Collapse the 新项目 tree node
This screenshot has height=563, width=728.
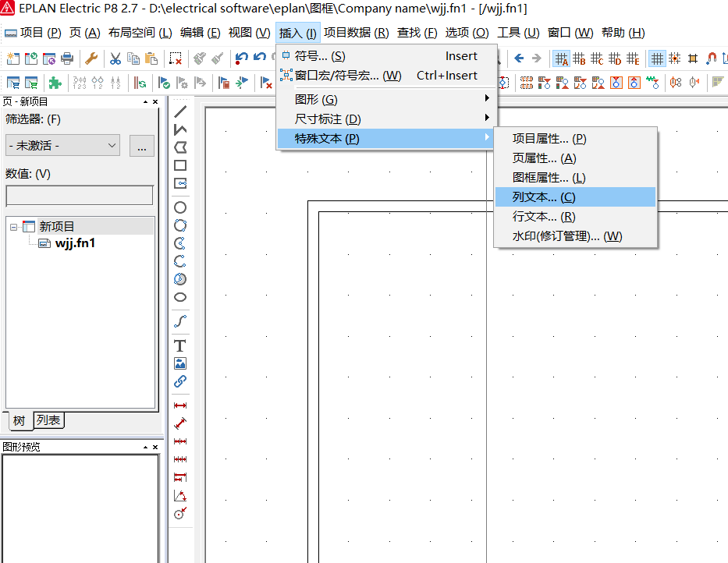click(x=13, y=227)
